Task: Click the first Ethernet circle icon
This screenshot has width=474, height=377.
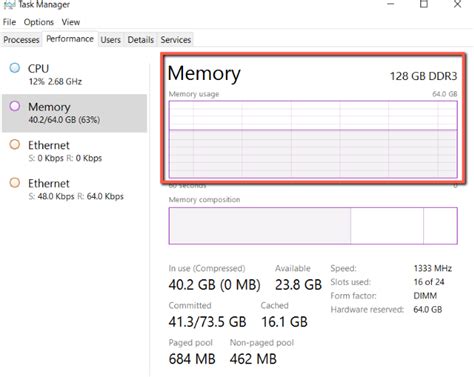Action: 15,145
